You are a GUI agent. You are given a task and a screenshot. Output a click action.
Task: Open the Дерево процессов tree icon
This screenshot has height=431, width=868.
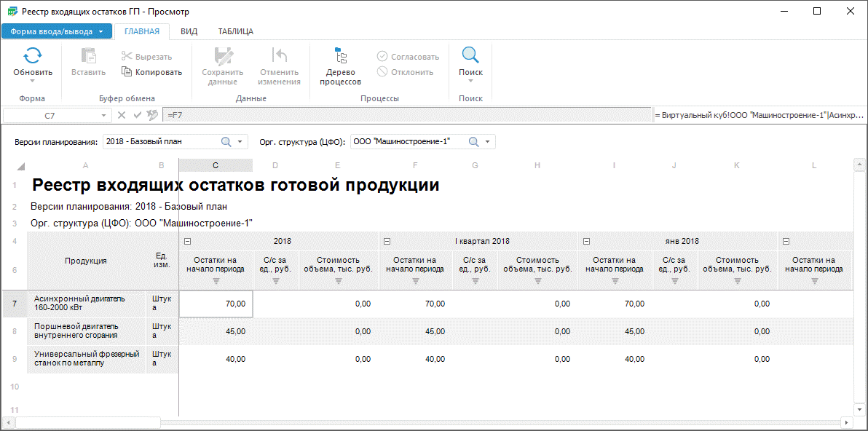point(340,56)
